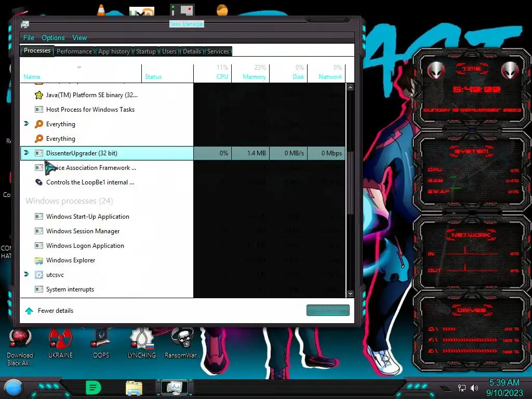This screenshot has height=399, width=532.
Task: Select the Windows Explorer process row
Action: tap(183, 260)
